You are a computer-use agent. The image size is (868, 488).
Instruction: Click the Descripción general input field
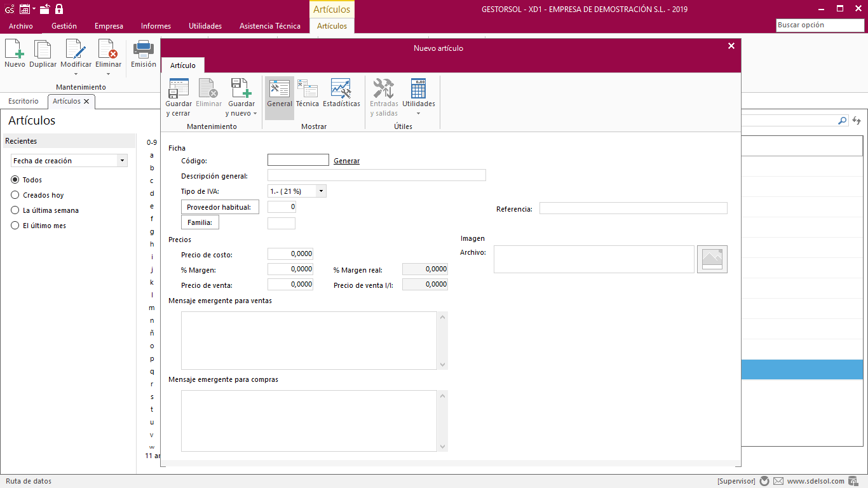(x=376, y=175)
